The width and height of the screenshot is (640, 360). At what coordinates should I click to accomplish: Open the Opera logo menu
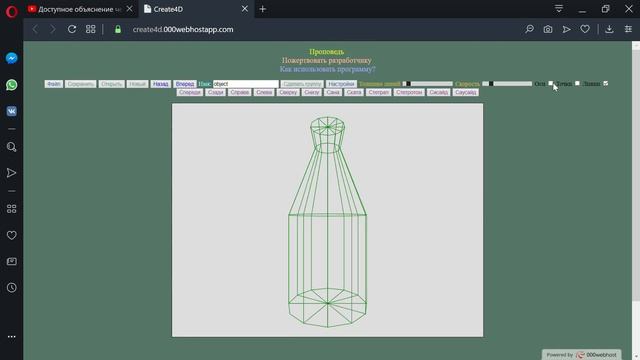coord(11,11)
